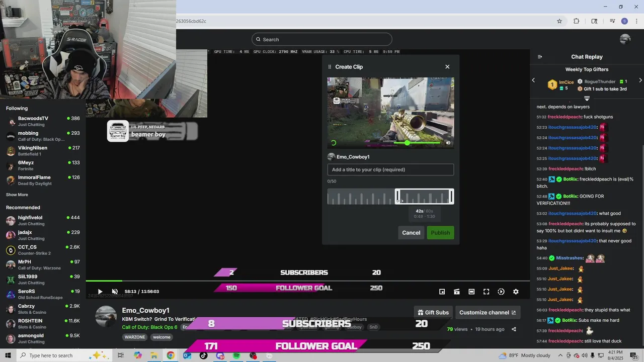This screenshot has width=644, height=362.
Task: Open playback speed control icon
Action: coord(501,292)
